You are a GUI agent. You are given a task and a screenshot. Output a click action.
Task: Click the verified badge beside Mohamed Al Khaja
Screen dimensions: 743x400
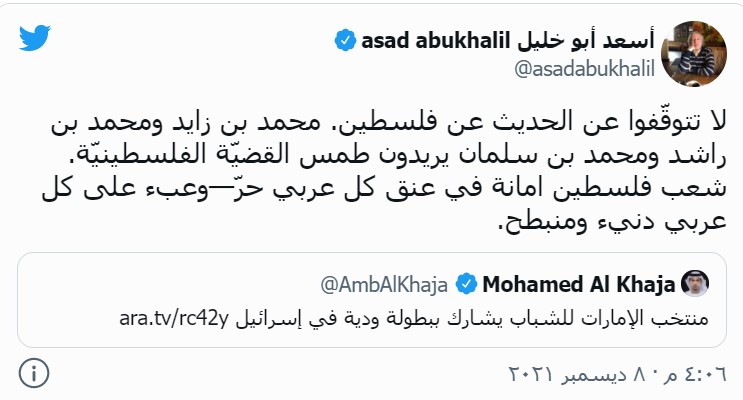466,286
